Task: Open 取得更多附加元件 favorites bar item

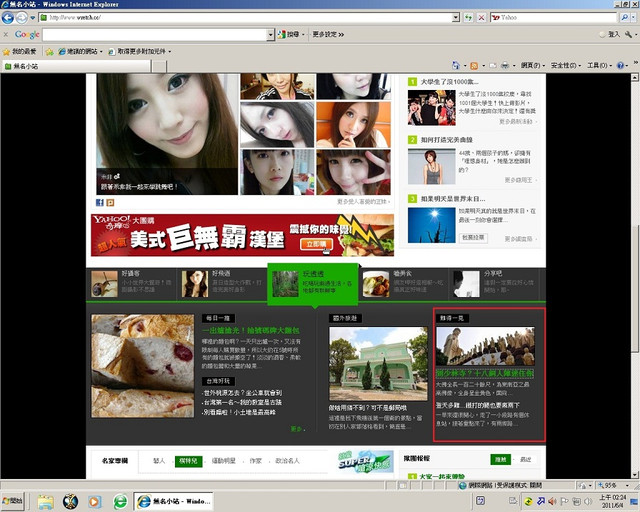Action: 139,51
